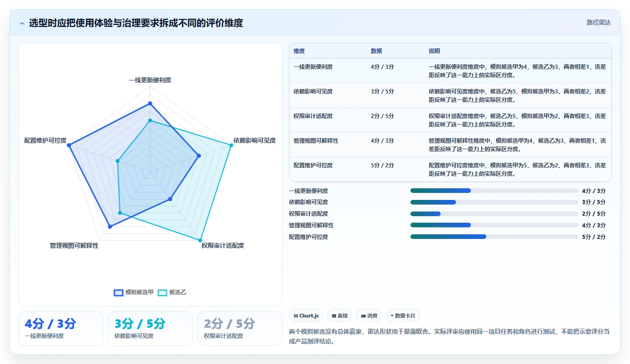
Task: Toggle the 模拟候选甲 legend swatch
Action: pos(119,292)
